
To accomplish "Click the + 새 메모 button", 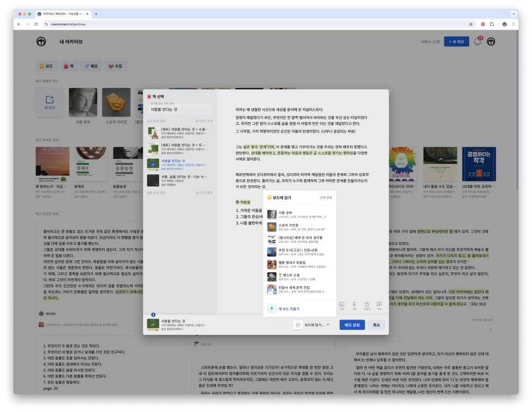I will coord(457,42).
